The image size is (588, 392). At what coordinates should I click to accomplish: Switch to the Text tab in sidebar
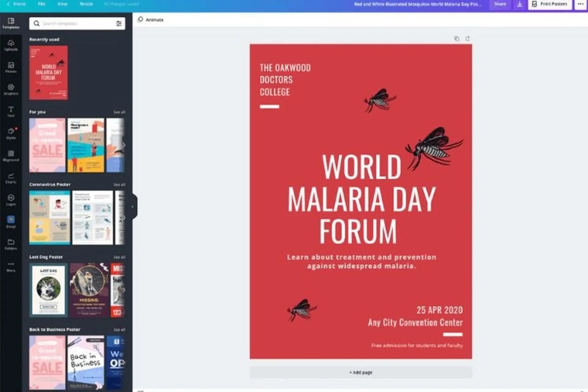pos(11,111)
